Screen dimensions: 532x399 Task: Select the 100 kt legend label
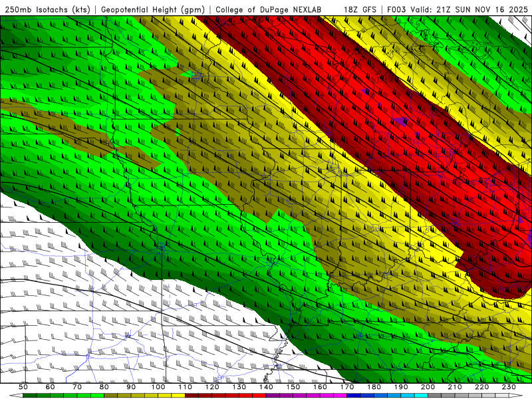pos(158,387)
